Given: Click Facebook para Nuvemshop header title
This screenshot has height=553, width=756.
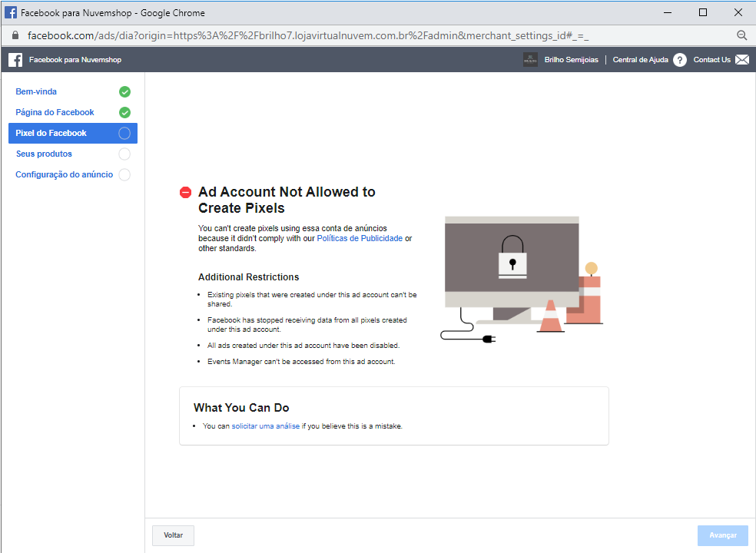Looking at the screenshot, I should pyautogui.click(x=75, y=60).
